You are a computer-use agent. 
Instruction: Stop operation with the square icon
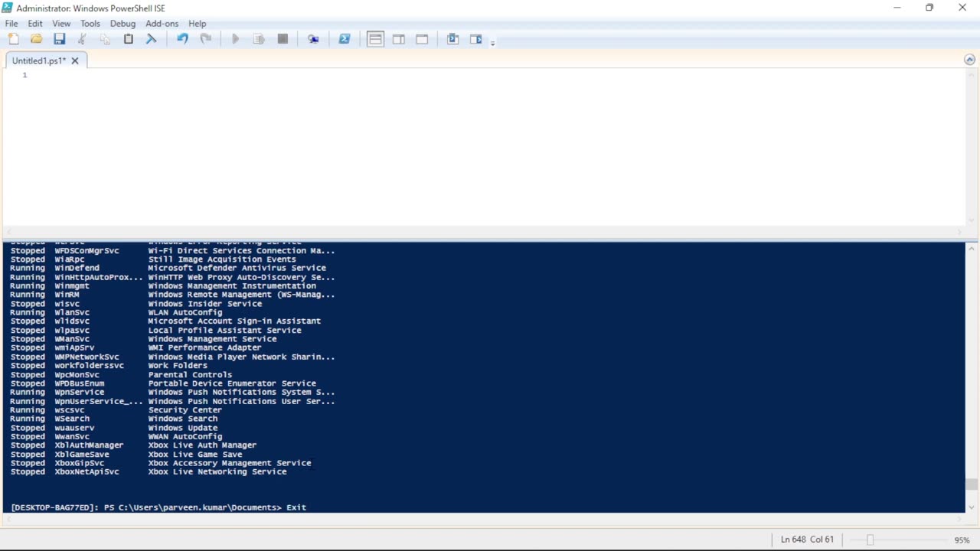point(283,39)
